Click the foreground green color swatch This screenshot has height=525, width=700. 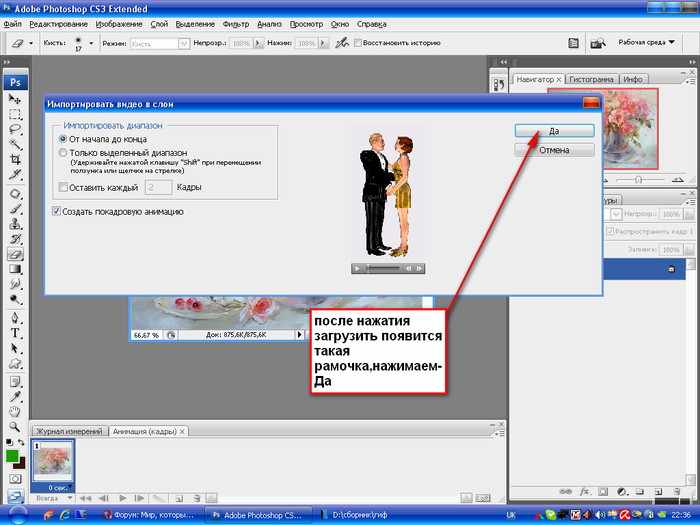tap(12, 456)
